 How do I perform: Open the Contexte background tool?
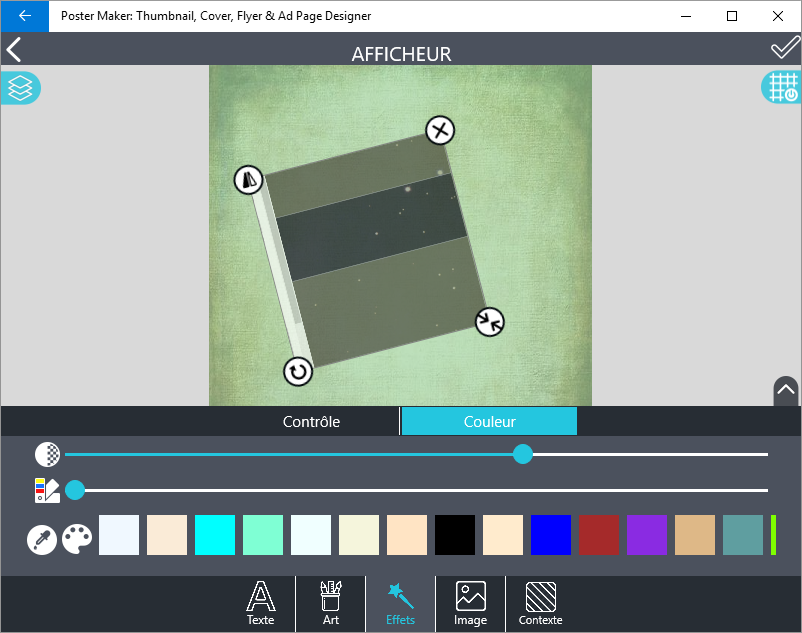coord(541,603)
